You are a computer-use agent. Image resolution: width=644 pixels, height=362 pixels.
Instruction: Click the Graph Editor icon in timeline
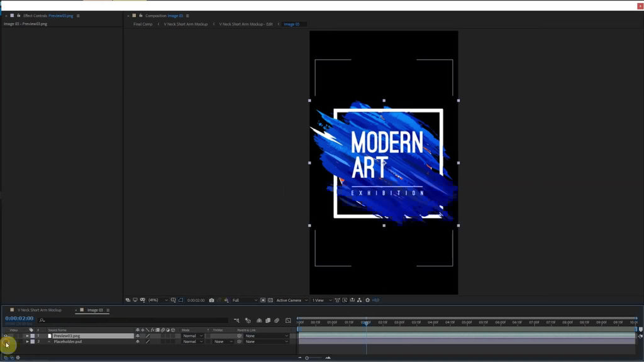(x=288, y=321)
